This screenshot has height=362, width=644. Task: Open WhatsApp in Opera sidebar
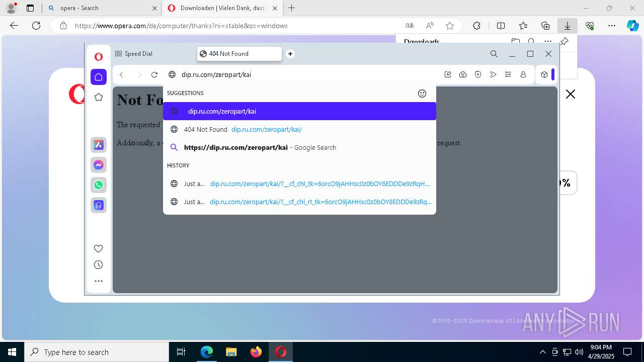pyautogui.click(x=99, y=185)
